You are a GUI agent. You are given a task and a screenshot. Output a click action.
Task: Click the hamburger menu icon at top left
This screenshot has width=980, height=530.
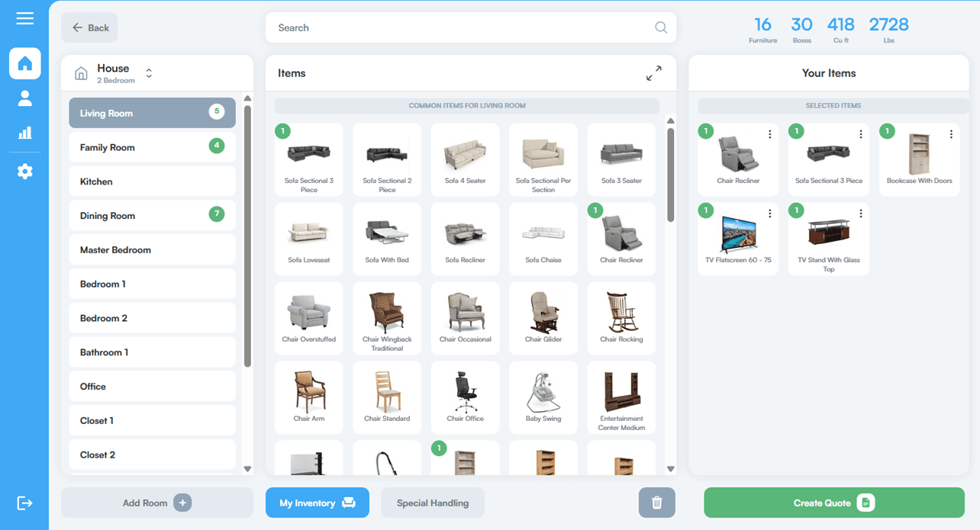(x=25, y=18)
